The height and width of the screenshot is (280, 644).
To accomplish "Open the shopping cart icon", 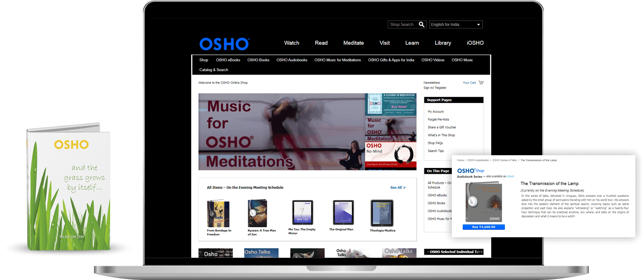I will pyautogui.click(x=481, y=83).
